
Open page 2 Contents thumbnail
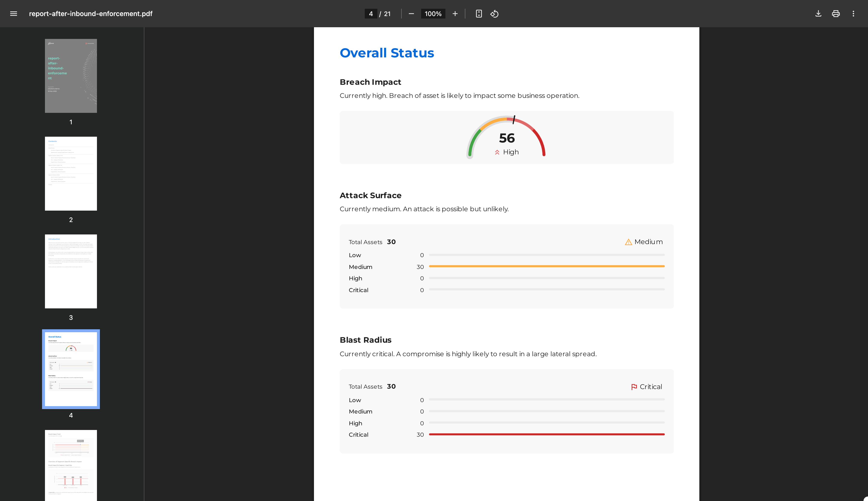(x=71, y=173)
